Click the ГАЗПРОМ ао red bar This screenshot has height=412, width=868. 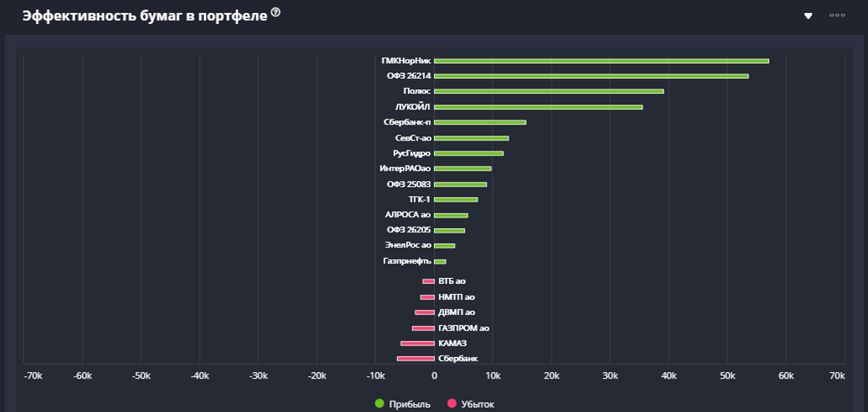click(423, 328)
